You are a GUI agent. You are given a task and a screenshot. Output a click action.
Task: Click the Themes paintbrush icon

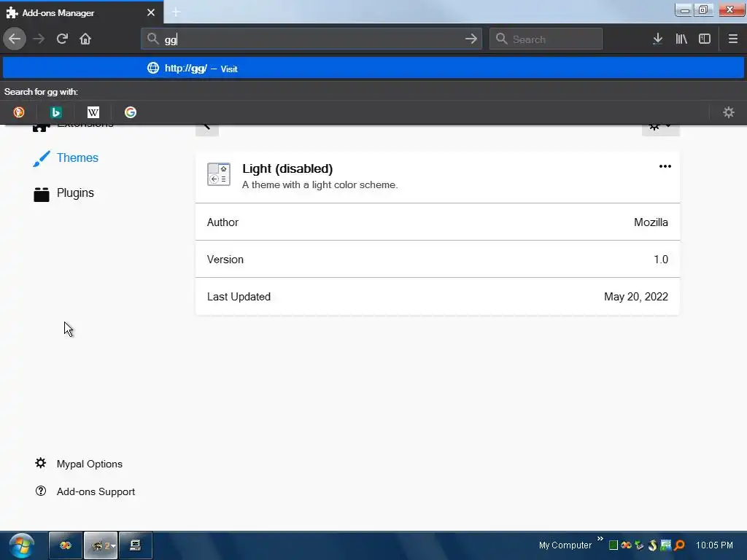coord(42,158)
